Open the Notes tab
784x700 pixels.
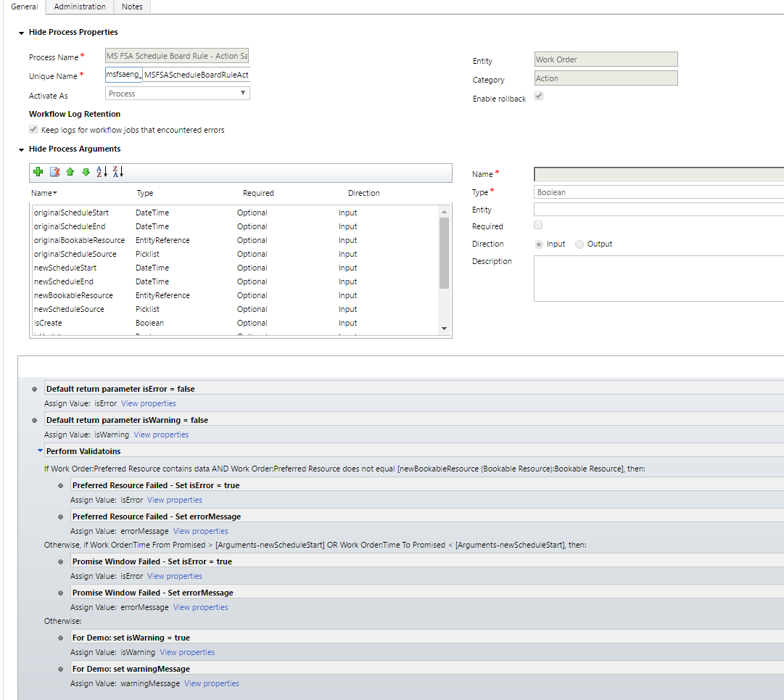tap(132, 7)
